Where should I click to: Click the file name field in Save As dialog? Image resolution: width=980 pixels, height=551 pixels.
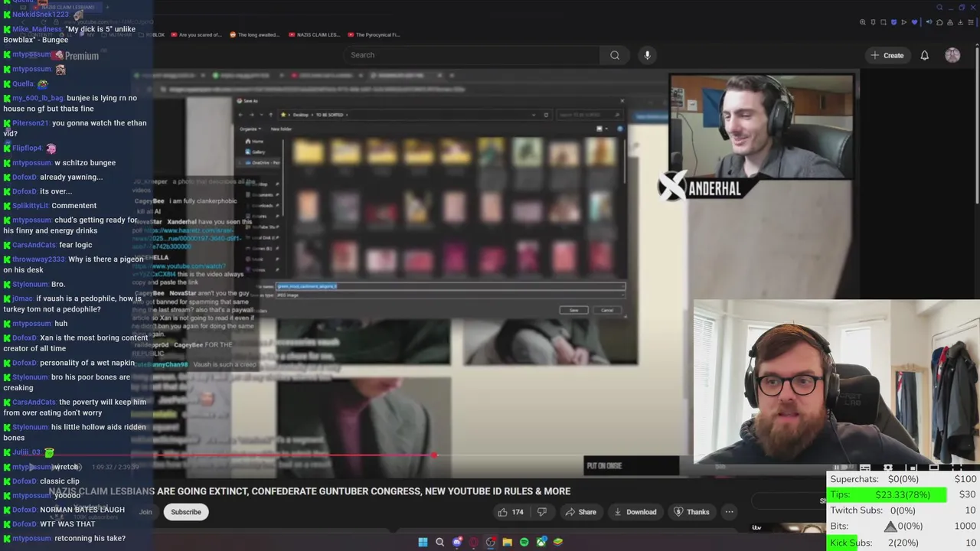pyautogui.click(x=450, y=286)
